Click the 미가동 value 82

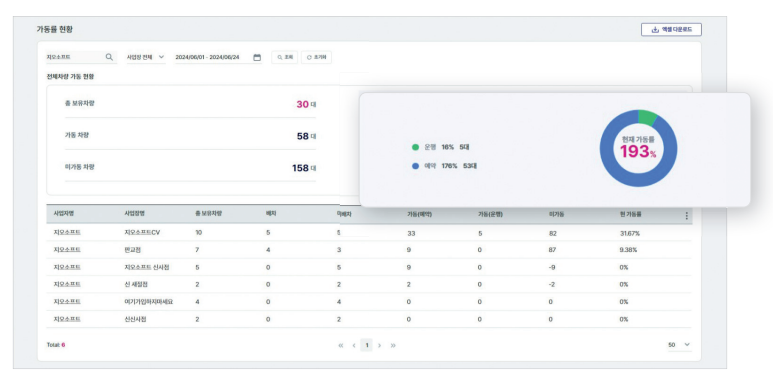552,233
